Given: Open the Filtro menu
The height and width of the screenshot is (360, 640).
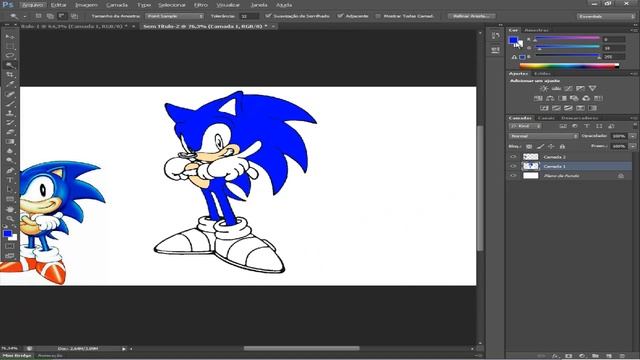Looking at the screenshot, I should [x=201, y=5].
